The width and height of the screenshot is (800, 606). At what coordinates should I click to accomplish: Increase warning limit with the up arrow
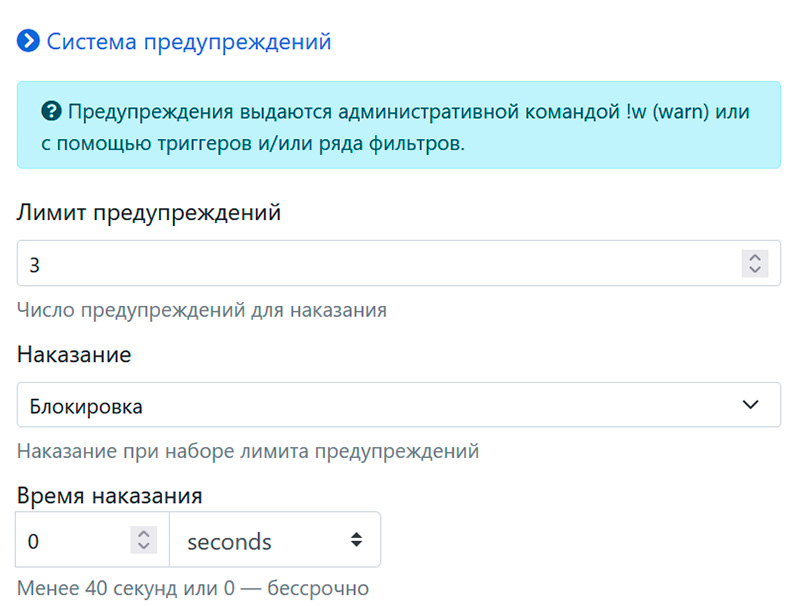(755, 257)
